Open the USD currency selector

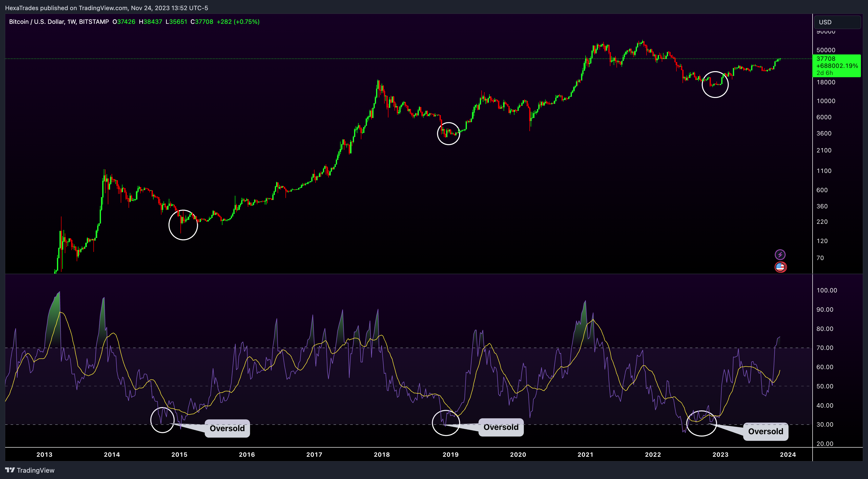click(x=837, y=22)
